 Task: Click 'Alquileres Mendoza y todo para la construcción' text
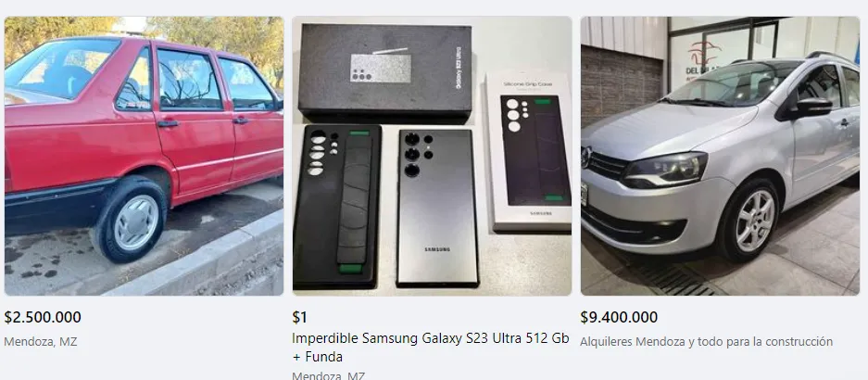706,342
